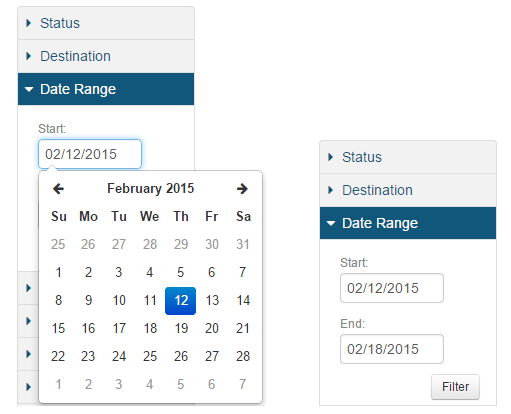Select the highlighted day 12 in calendar
The height and width of the screenshot is (414, 511).
(x=181, y=301)
